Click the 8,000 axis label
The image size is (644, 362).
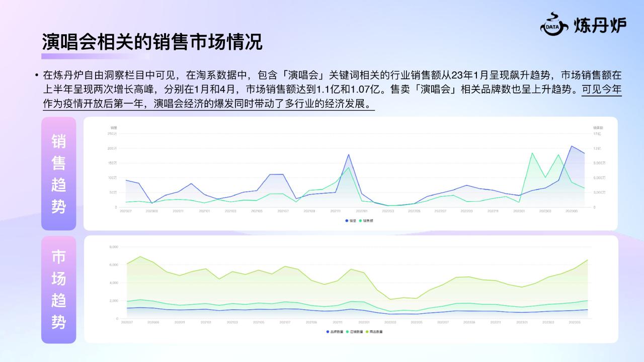pos(115,247)
